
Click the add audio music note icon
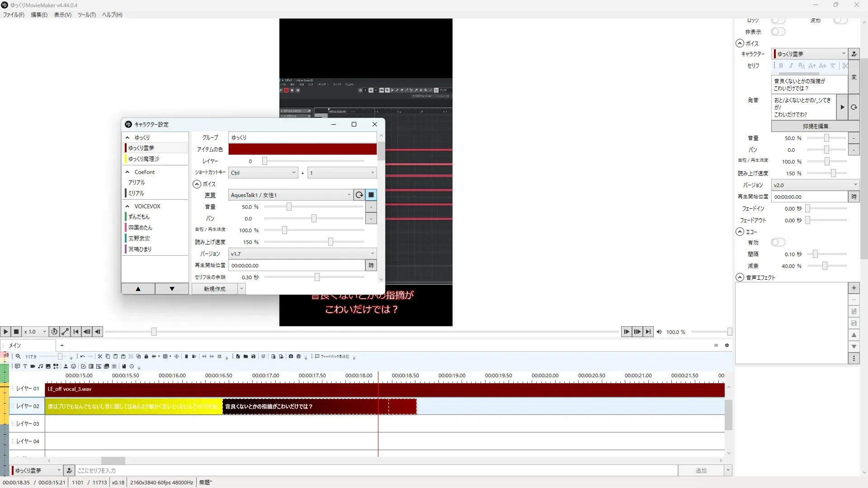(x=40, y=366)
